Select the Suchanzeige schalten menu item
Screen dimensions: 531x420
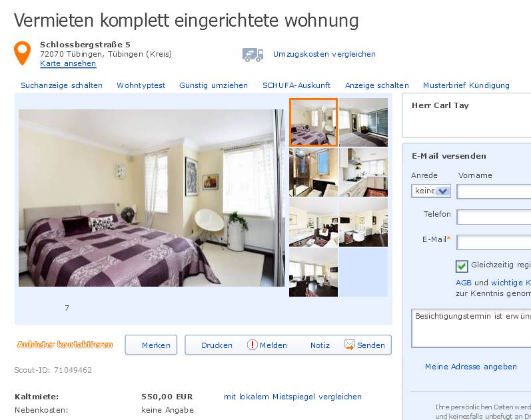point(62,85)
